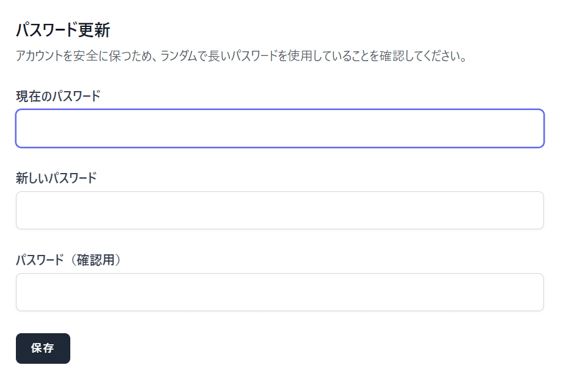
Task: Click the パスワード（確認用） label
Action: coord(68,260)
